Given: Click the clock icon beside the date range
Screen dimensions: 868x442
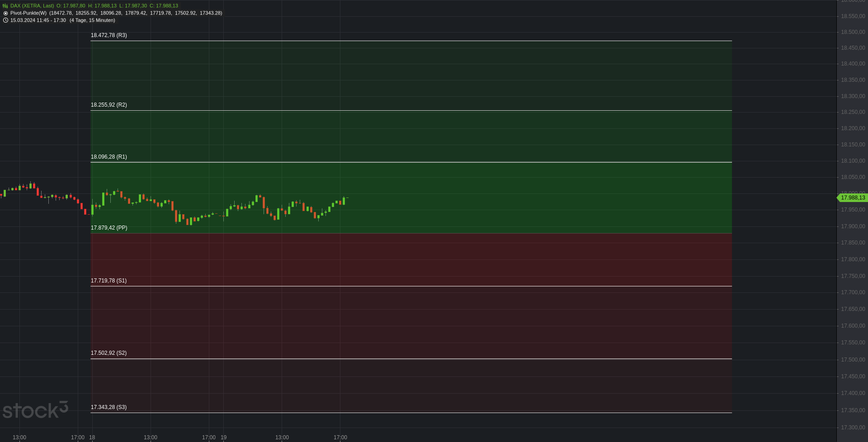Looking at the screenshot, I should pyautogui.click(x=5, y=20).
